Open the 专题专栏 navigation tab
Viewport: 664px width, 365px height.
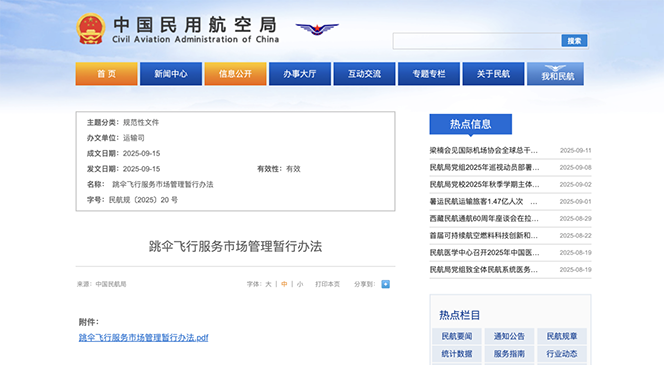pos(429,74)
